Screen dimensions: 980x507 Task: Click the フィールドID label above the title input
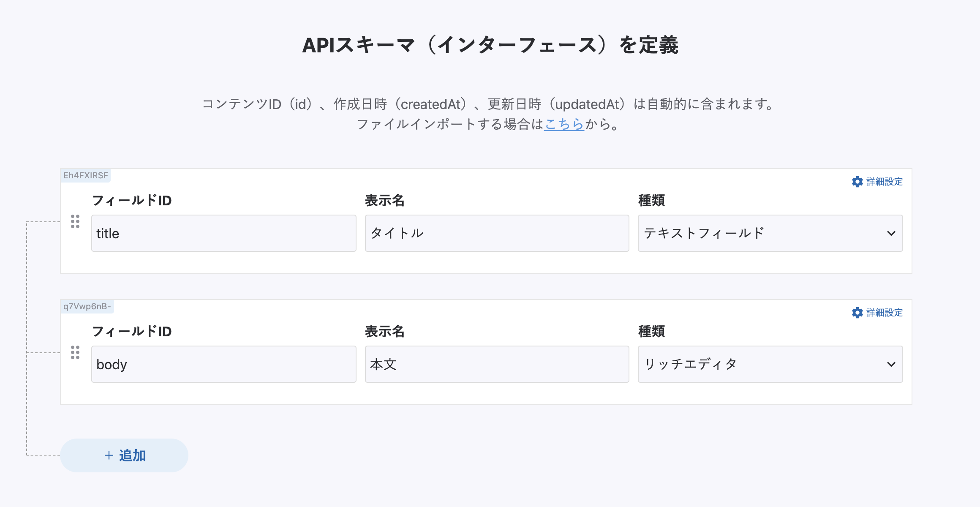coord(132,200)
